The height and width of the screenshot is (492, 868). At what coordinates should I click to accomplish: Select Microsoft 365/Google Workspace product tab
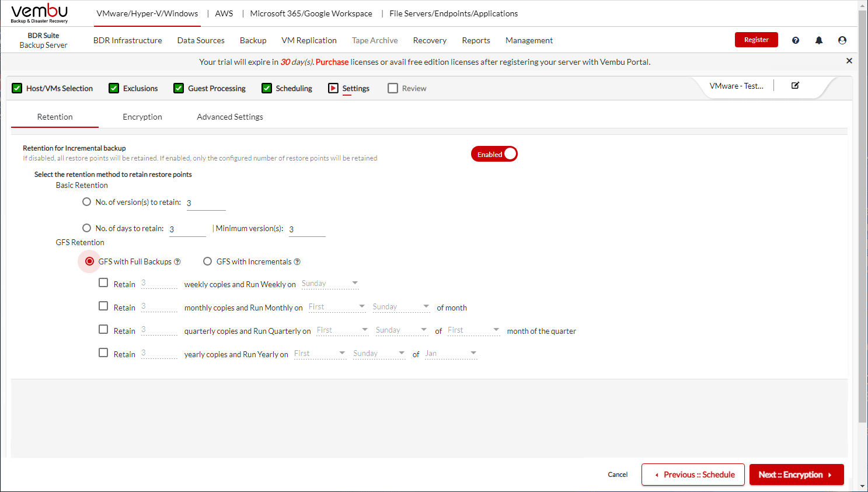point(311,13)
